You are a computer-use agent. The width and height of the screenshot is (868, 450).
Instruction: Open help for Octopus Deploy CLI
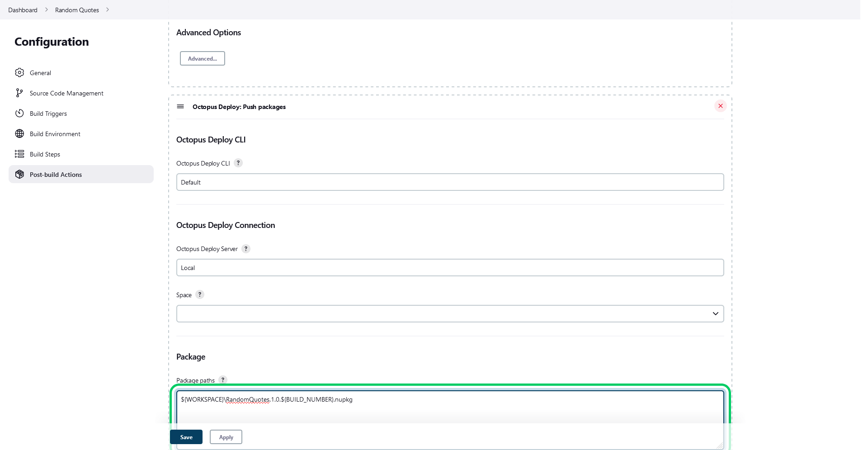pos(238,163)
